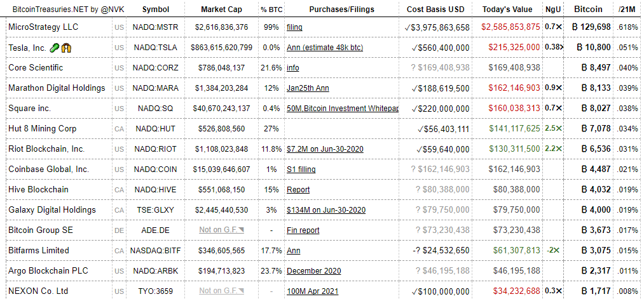Click MicroStrategy's red Today's Value figure
This screenshot has height=299, width=644.
pyautogui.click(x=511, y=27)
